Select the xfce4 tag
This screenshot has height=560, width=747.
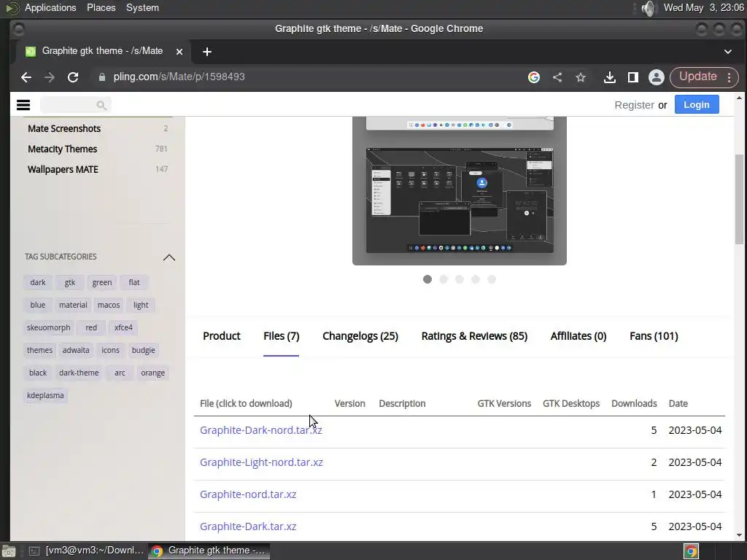(x=123, y=327)
